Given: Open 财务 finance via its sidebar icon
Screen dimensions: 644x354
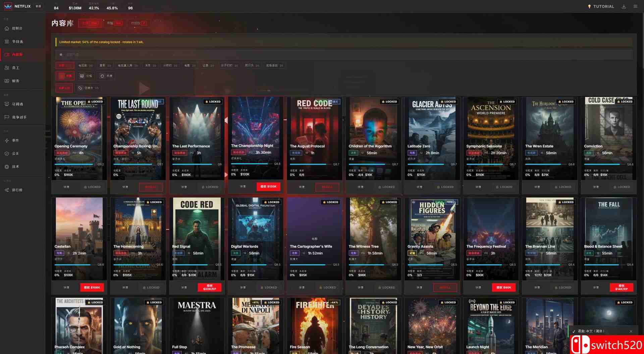Looking at the screenshot, I should [7, 81].
